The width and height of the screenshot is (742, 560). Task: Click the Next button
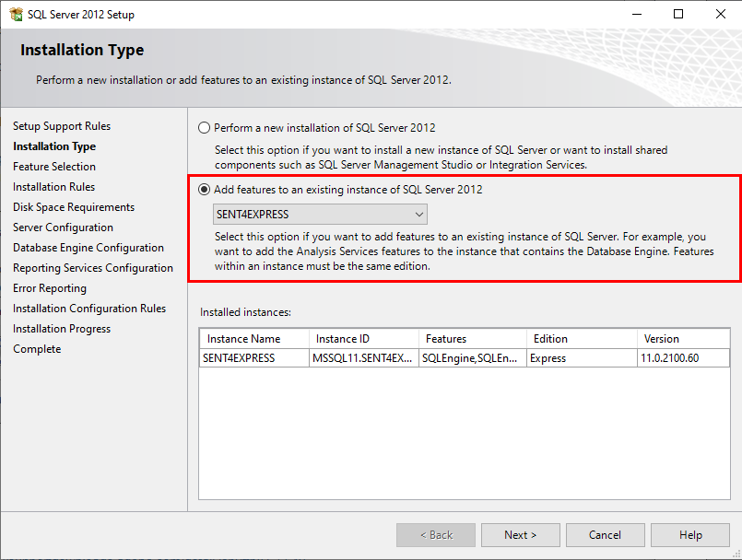coord(520,534)
